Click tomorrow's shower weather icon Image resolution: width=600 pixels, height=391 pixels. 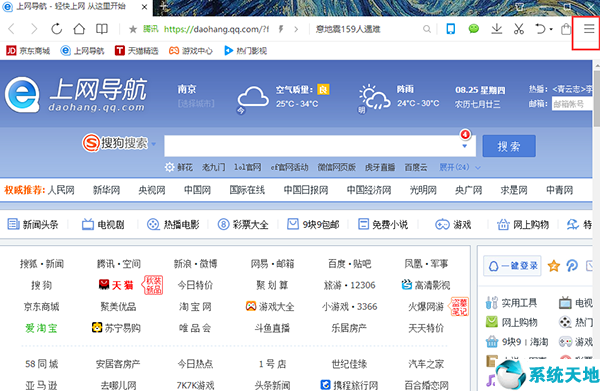tap(374, 96)
